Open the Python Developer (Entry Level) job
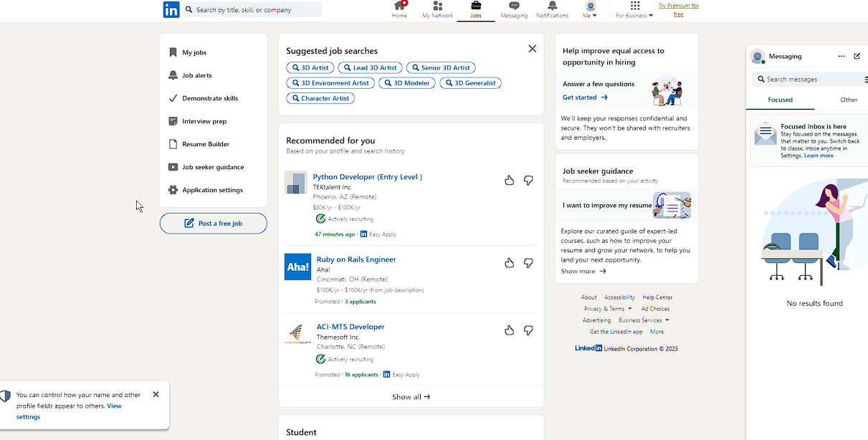This screenshot has height=440, width=868. click(x=368, y=177)
